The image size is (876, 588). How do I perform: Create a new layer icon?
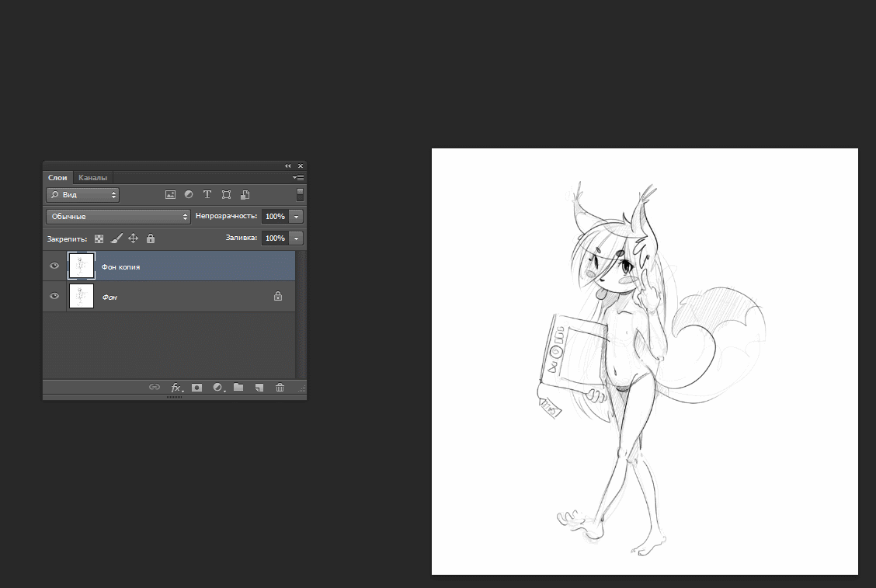[259, 388]
